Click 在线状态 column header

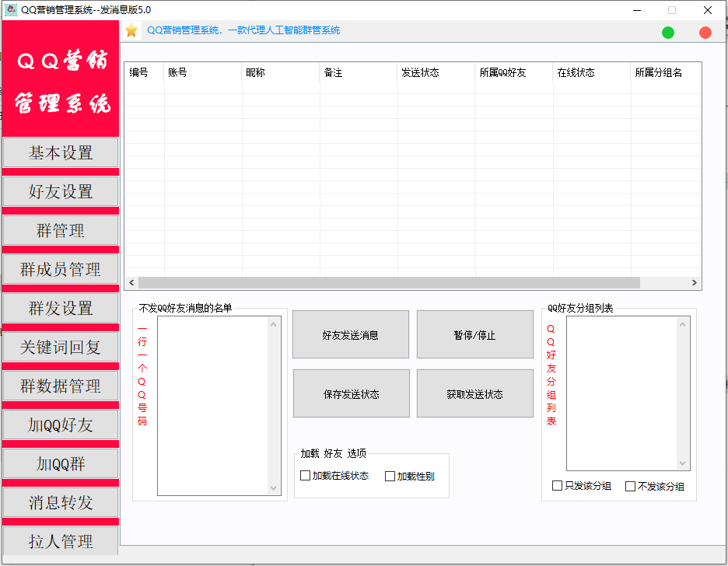coord(593,72)
